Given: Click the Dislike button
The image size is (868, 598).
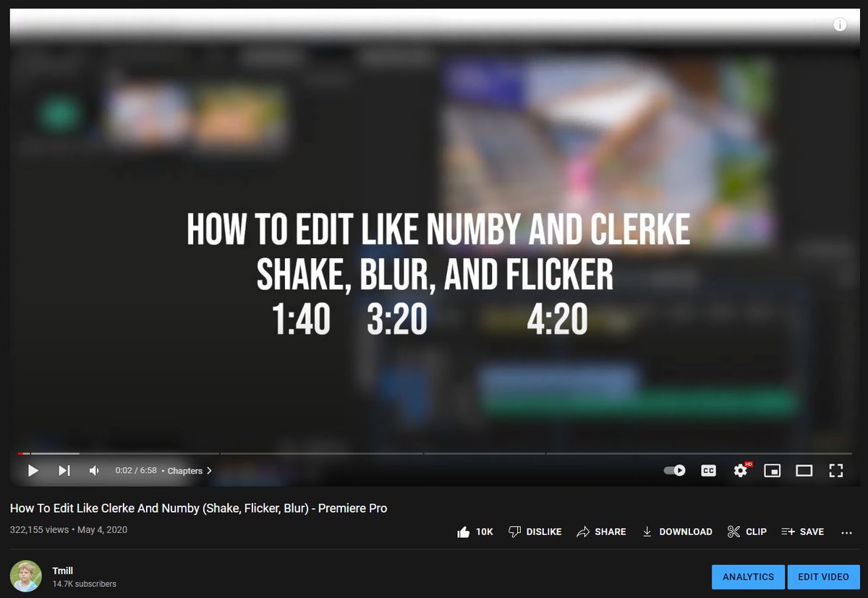Looking at the screenshot, I should (535, 531).
